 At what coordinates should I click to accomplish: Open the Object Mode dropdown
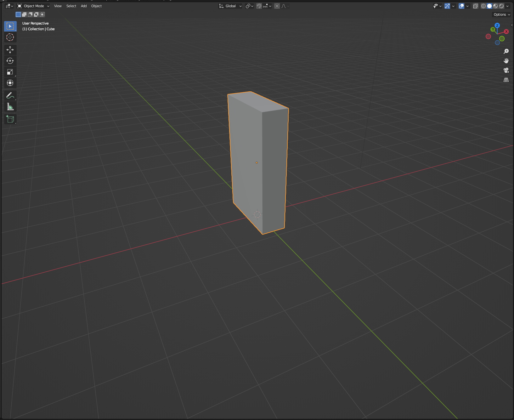coord(33,6)
